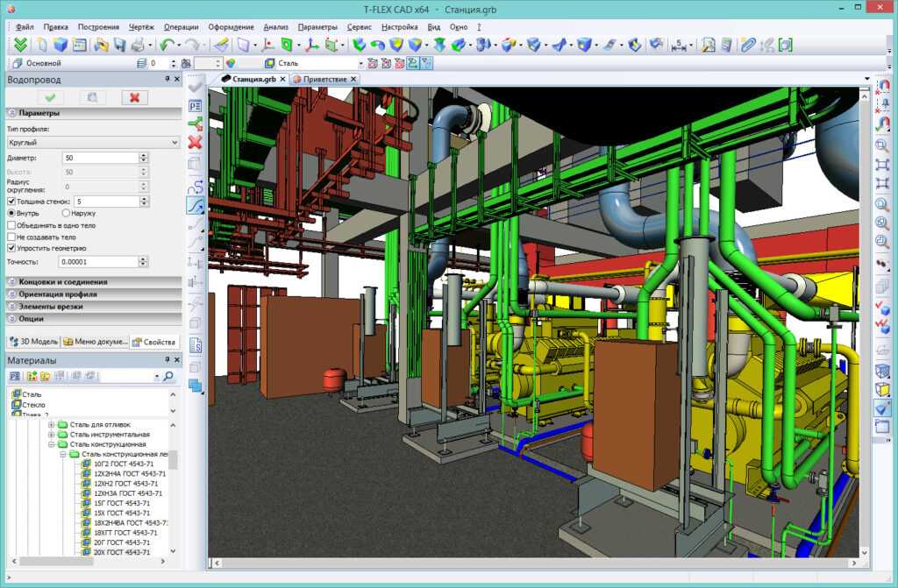Click the Save document icon in toolbar

click(118, 45)
